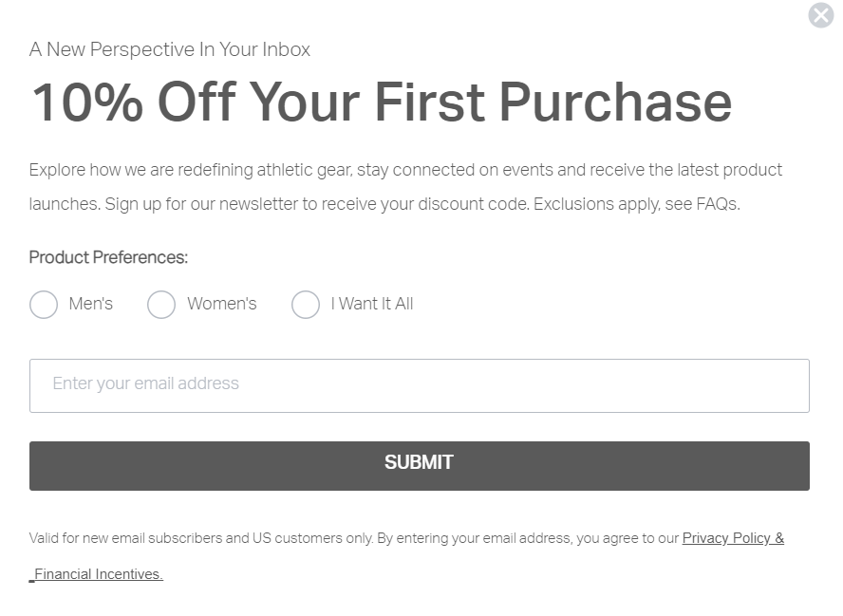Close the newsletter popup with the X icon

pyautogui.click(x=821, y=15)
